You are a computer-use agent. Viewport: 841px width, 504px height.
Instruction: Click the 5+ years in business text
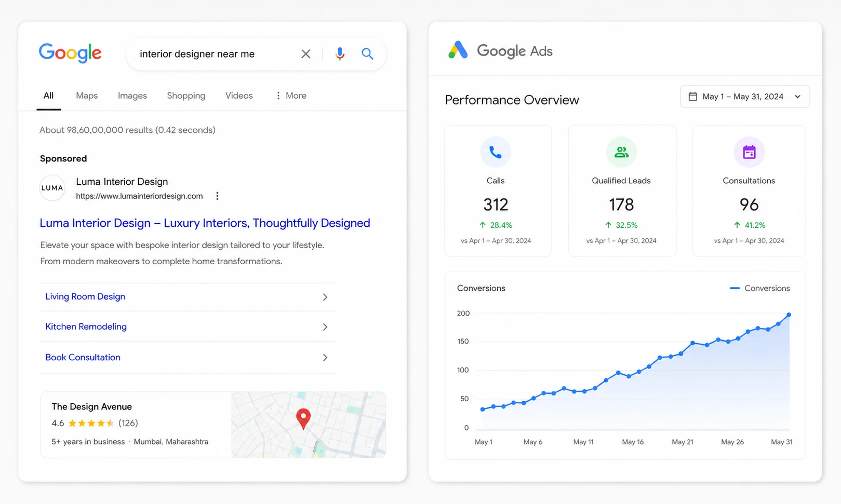(x=88, y=442)
